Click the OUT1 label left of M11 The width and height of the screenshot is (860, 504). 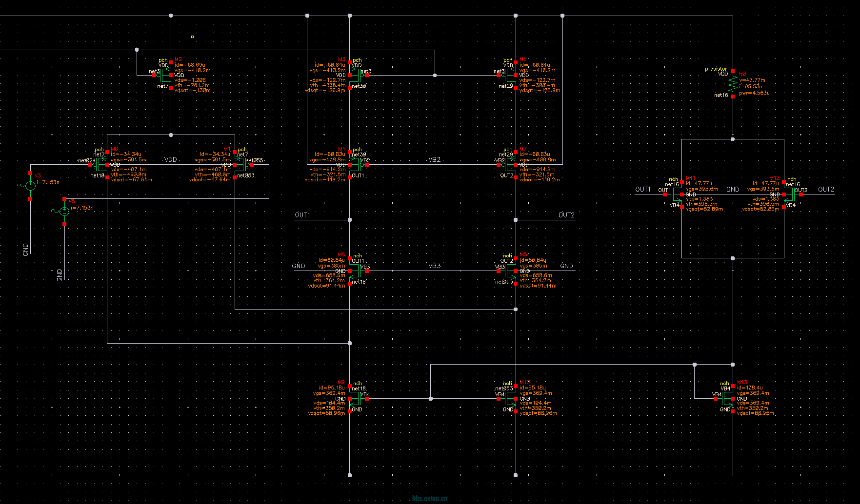pyautogui.click(x=643, y=189)
